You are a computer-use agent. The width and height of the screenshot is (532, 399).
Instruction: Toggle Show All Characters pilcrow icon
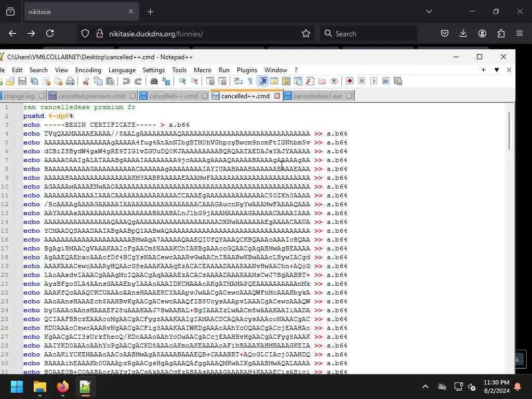point(250,81)
